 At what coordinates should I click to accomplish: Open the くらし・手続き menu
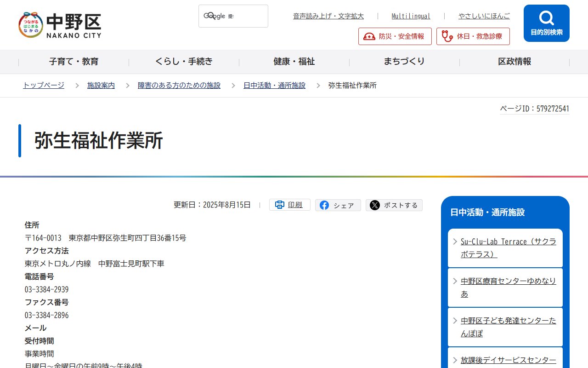(184, 62)
